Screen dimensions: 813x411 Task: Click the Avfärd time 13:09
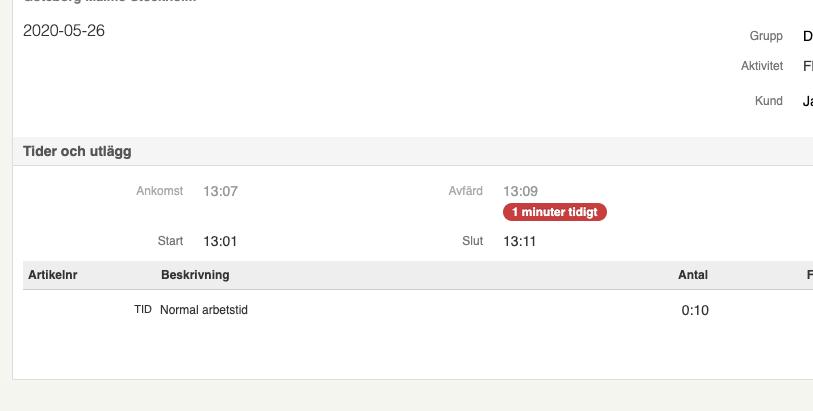[x=520, y=191]
